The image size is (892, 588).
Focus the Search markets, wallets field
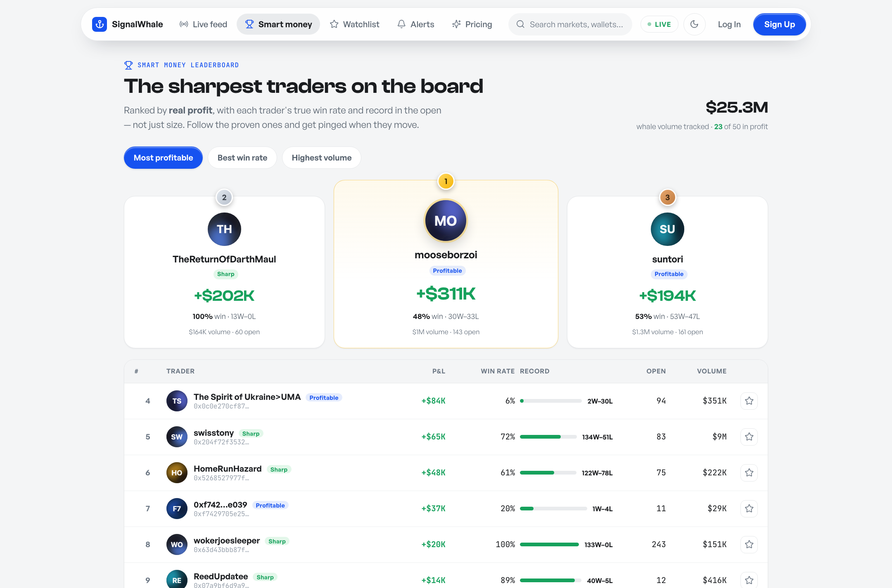[570, 24]
